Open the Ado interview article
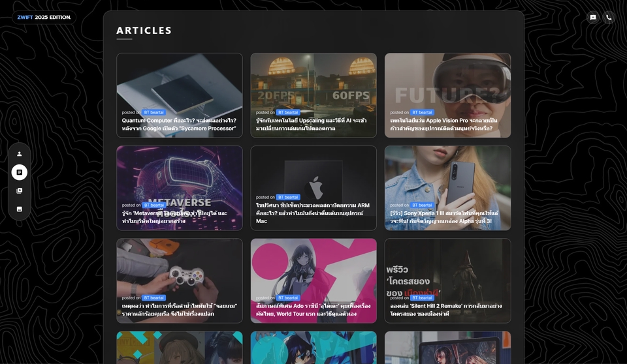This screenshot has width=627, height=364. pos(313,281)
